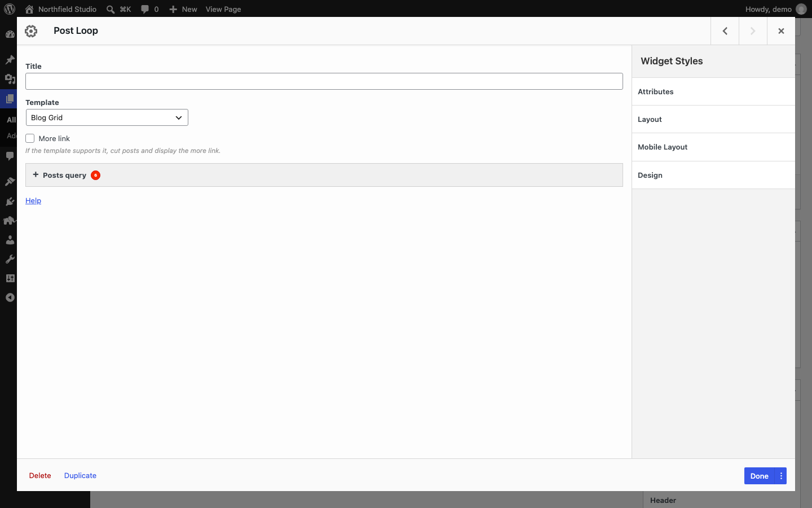Open Appearance paintbrush sidebar icon

10,181
